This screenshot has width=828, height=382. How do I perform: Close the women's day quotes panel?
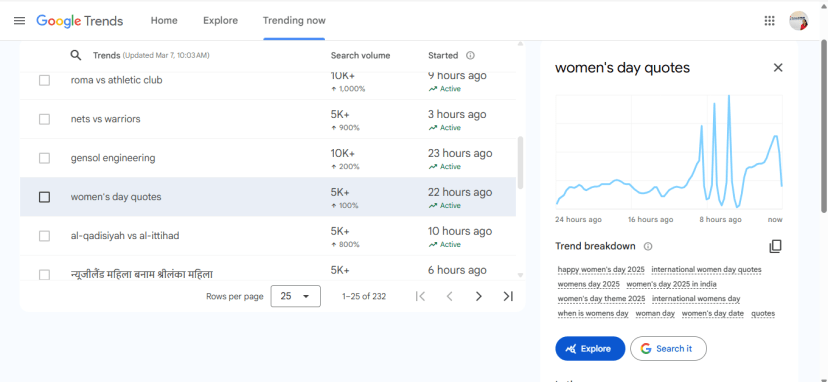point(778,68)
